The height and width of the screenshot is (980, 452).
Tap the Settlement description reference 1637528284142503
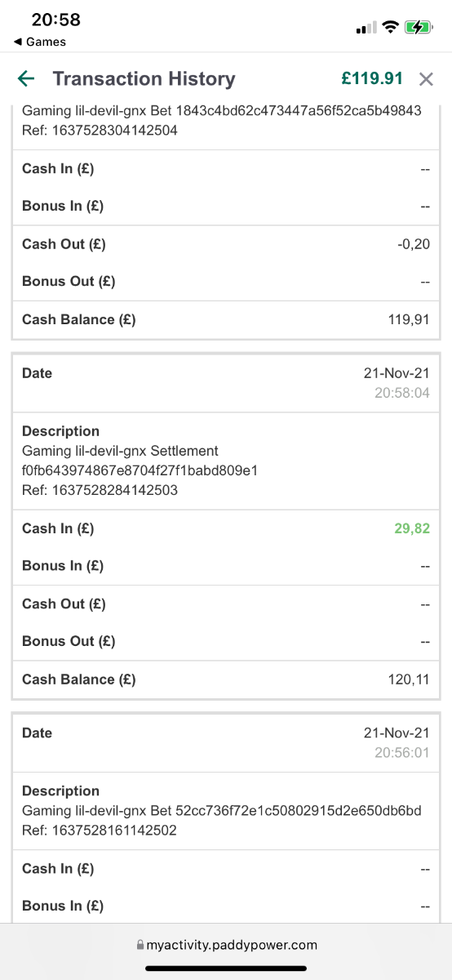coord(100,490)
